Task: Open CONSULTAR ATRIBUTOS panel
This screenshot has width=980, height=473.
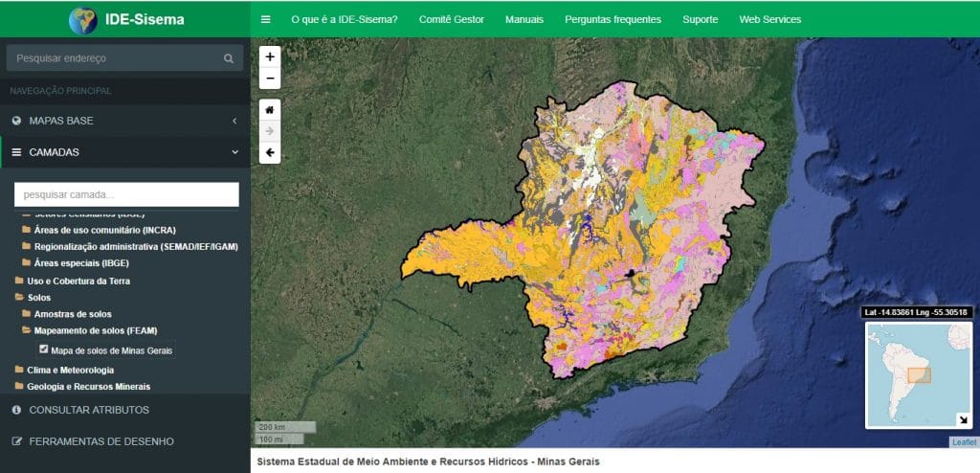Action: coord(89,410)
